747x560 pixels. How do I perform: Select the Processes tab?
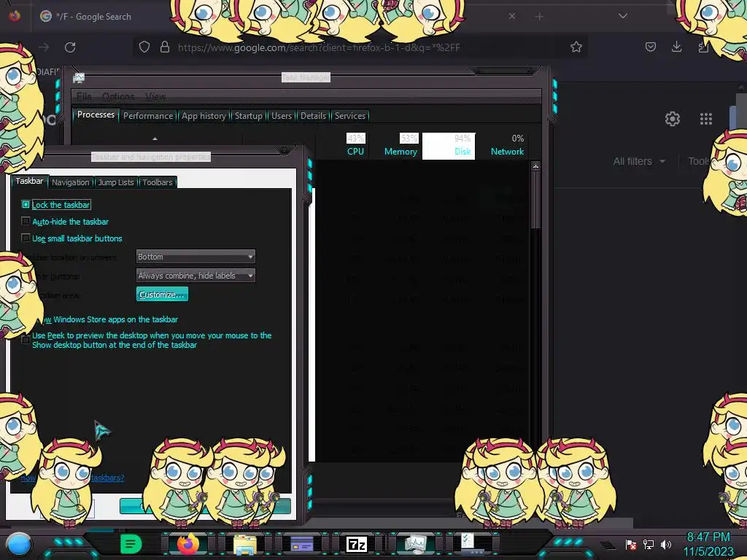[x=96, y=114]
